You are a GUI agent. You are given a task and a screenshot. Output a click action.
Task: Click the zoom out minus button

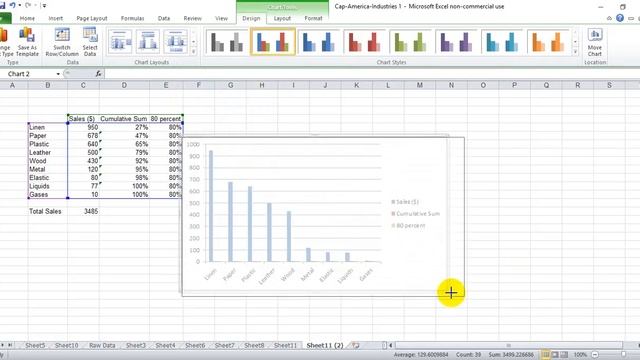pos(595,355)
